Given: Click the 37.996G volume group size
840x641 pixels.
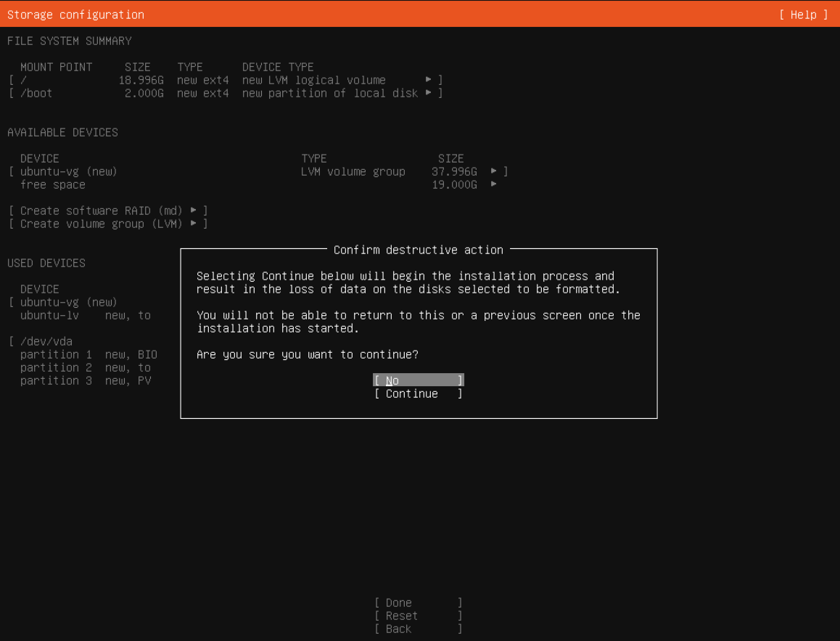Looking at the screenshot, I should [x=454, y=171].
